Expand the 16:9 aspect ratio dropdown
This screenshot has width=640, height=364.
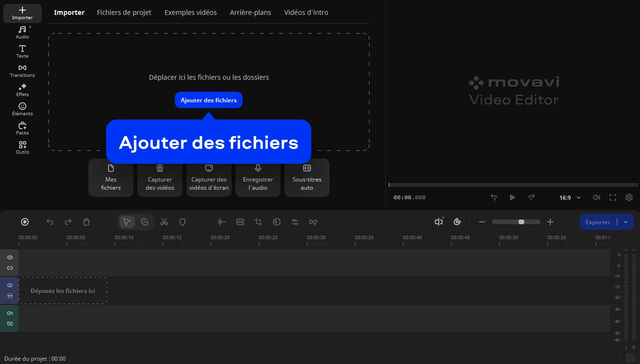[570, 197]
